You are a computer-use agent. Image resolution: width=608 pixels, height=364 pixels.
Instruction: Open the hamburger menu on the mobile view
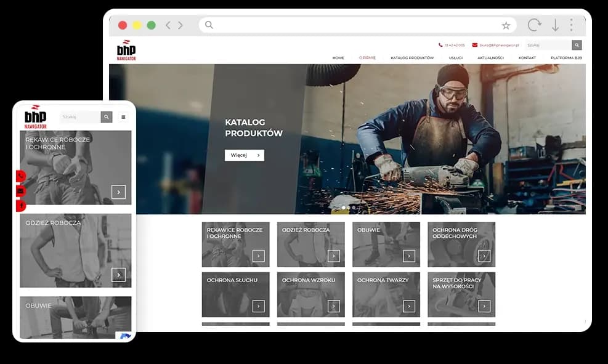tap(123, 117)
